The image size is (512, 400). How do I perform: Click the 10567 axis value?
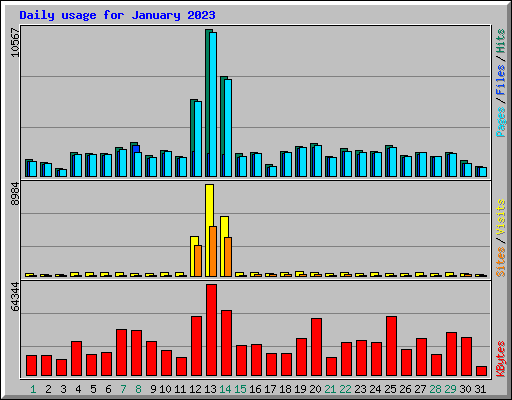pos(15,42)
